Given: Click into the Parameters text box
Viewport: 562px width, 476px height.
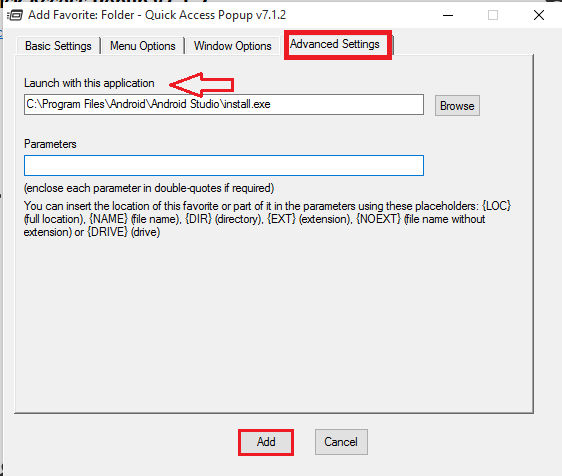Looking at the screenshot, I should (224, 165).
